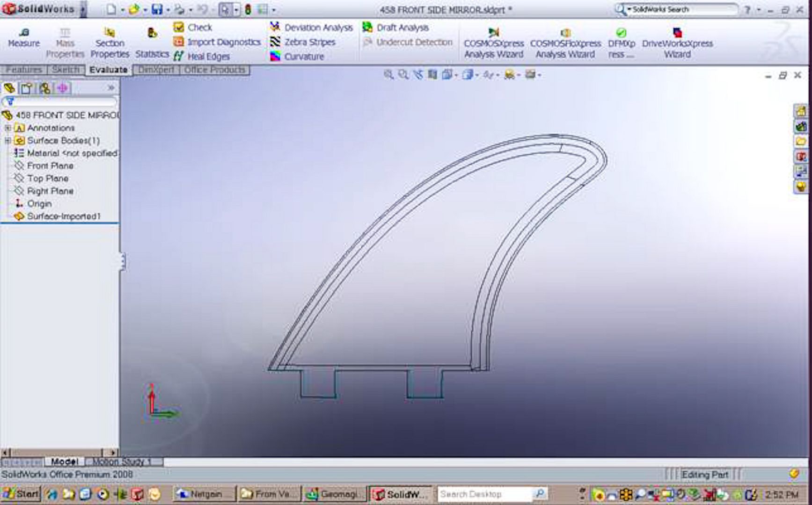812x505 pixels.
Task: Click the New document icon
Action: [x=111, y=9]
